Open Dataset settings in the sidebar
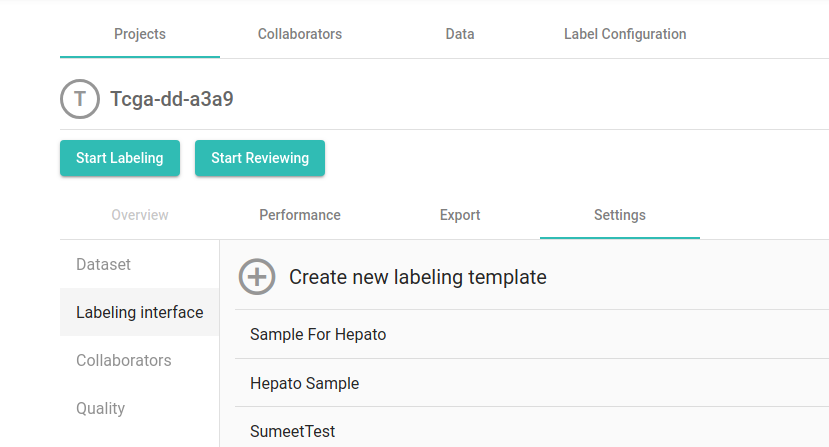Image resolution: width=829 pixels, height=447 pixels. (x=104, y=265)
